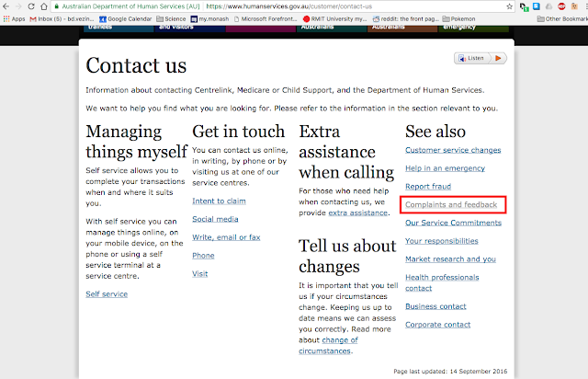Open the Other Bookmarks folder
Viewport: 588px width, 379px height.
[x=562, y=18]
